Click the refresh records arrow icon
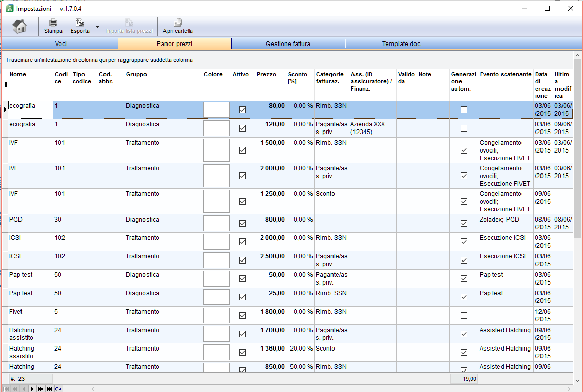The height and width of the screenshot is (392, 583). [x=58, y=389]
